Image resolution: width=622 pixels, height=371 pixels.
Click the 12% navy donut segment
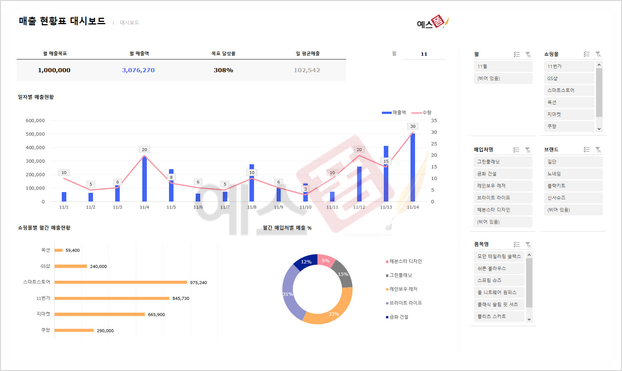click(307, 262)
